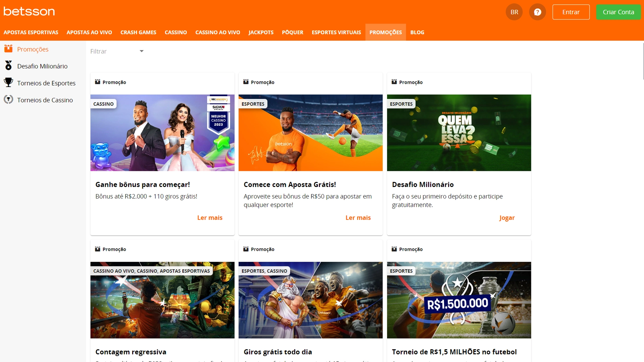Viewport: 644px width, 362px height.
Task: Open Torneios de Esportes sidebar link
Action: [46, 83]
